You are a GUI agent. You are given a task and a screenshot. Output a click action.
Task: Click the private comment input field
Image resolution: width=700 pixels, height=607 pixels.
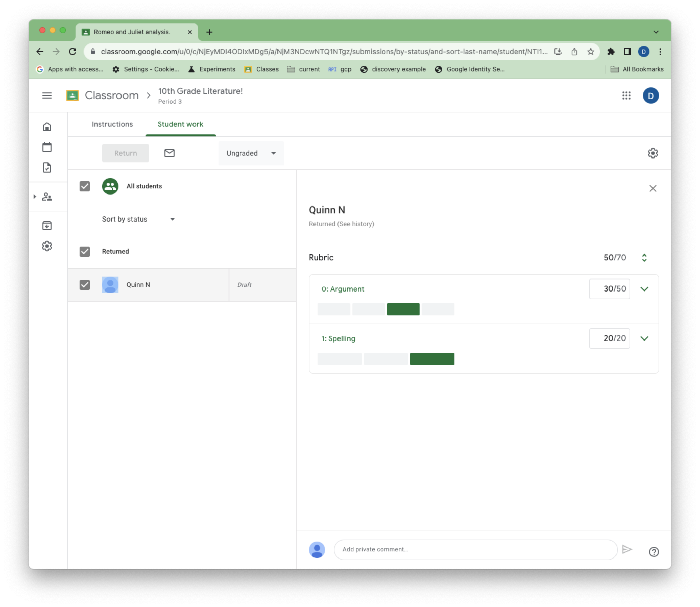476,549
